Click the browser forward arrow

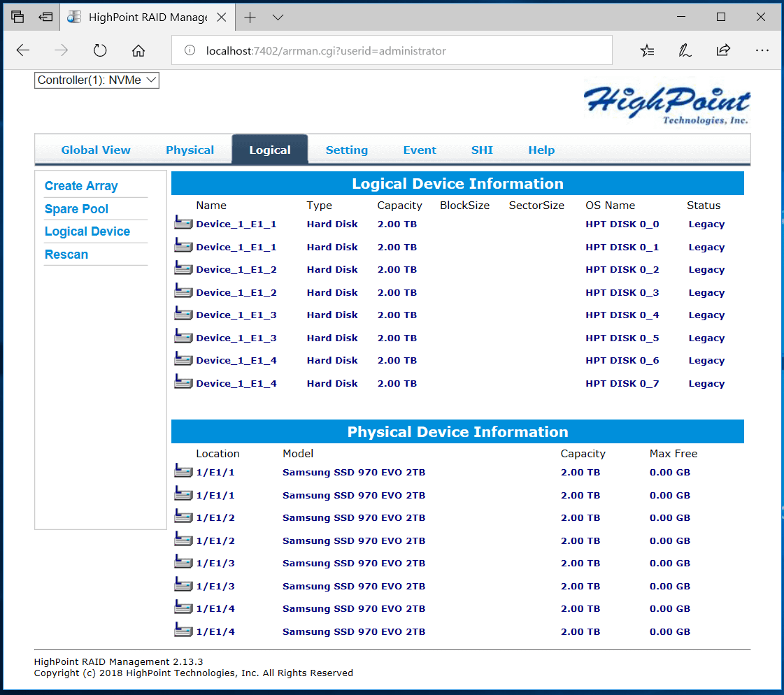click(x=61, y=50)
